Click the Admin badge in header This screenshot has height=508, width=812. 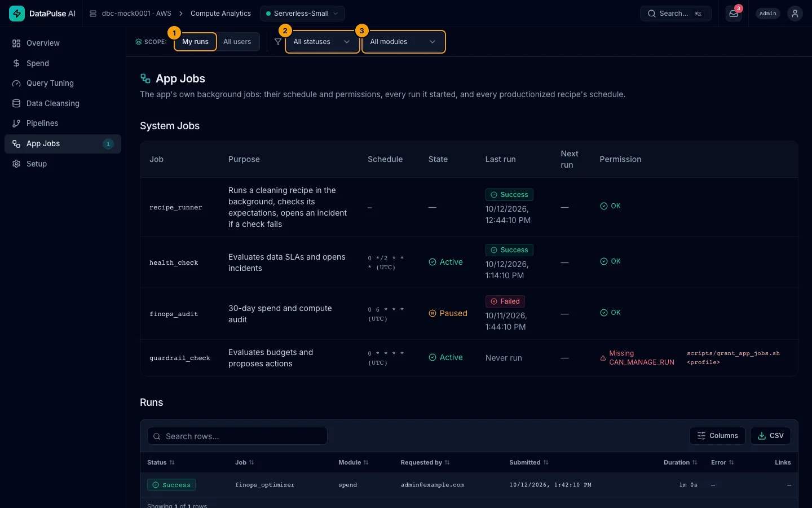point(768,14)
